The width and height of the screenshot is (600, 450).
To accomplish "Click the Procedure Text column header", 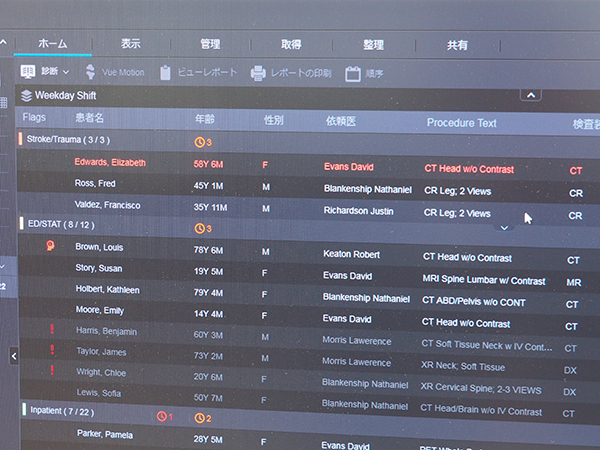I will point(461,122).
